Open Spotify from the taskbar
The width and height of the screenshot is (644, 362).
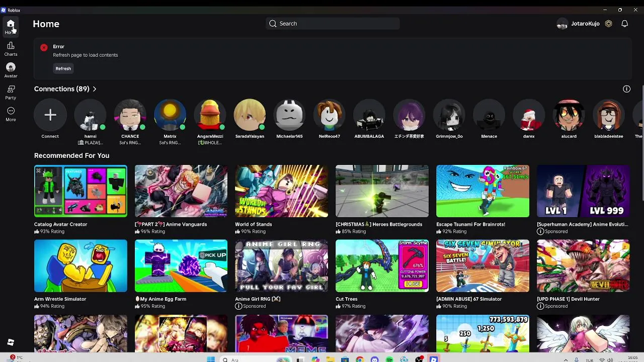tap(389, 359)
